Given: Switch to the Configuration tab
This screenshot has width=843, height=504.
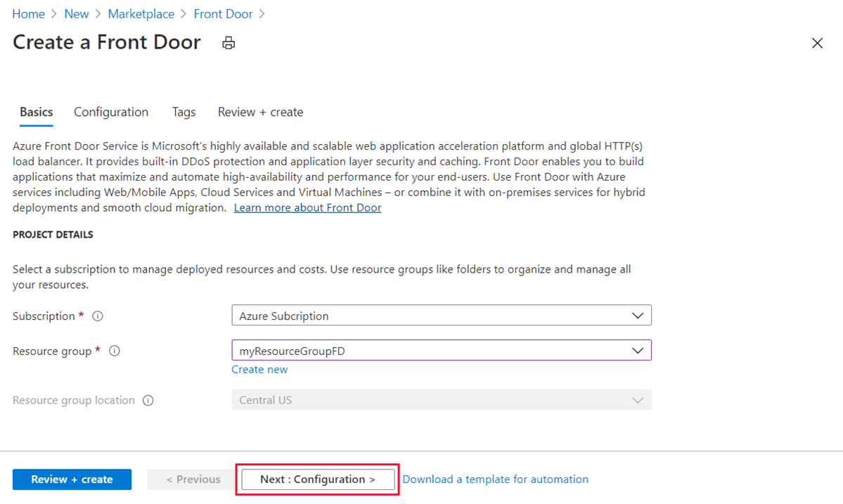Looking at the screenshot, I should [110, 112].
